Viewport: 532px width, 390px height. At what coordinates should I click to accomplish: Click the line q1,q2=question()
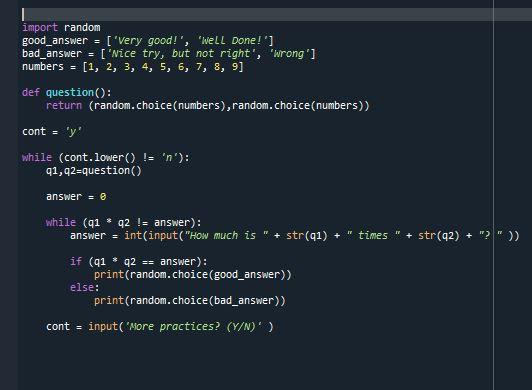[x=94, y=171]
